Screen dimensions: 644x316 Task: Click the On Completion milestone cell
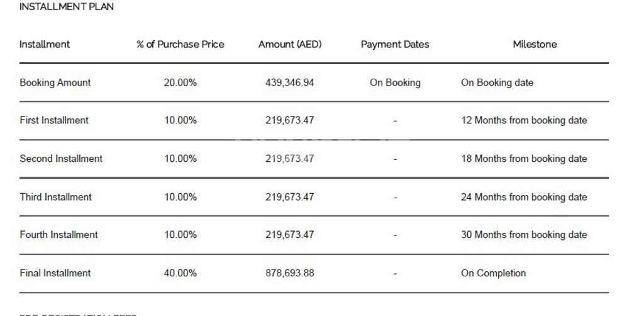494,273
